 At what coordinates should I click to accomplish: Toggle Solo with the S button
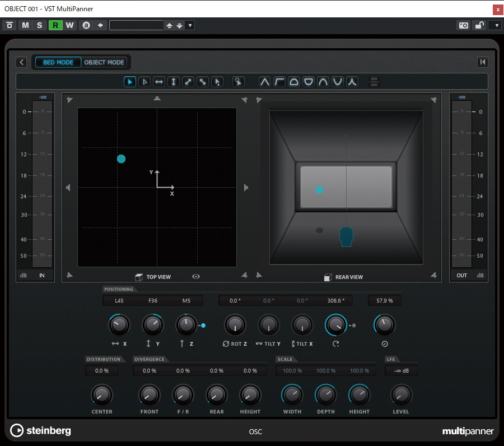click(x=40, y=25)
